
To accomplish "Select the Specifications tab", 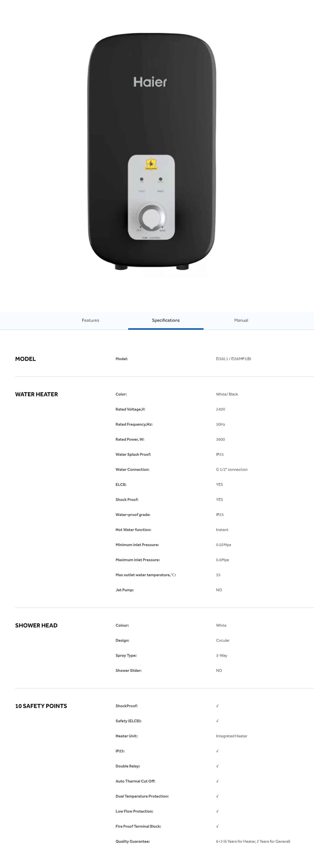I will pos(166,320).
